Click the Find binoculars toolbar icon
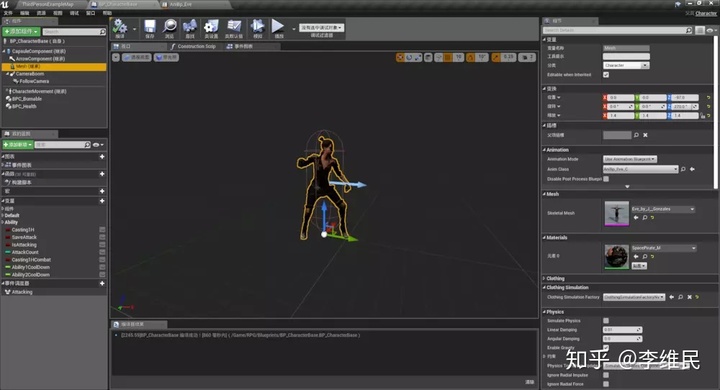This screenshot has width=720, height=390. 190,27
